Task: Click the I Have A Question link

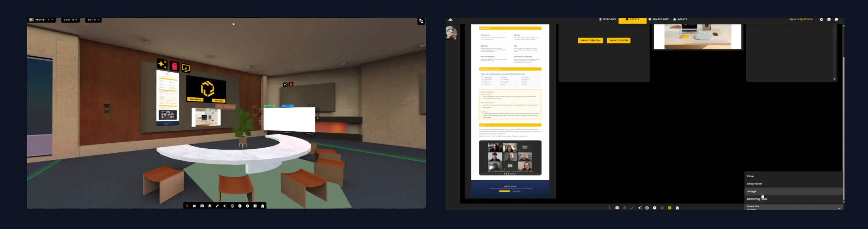Action: 800,20
